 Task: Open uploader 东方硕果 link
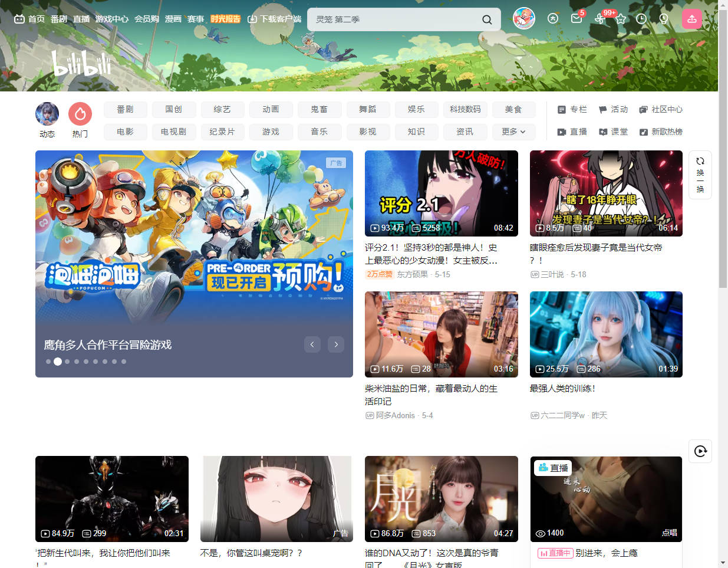coord(413,275)
